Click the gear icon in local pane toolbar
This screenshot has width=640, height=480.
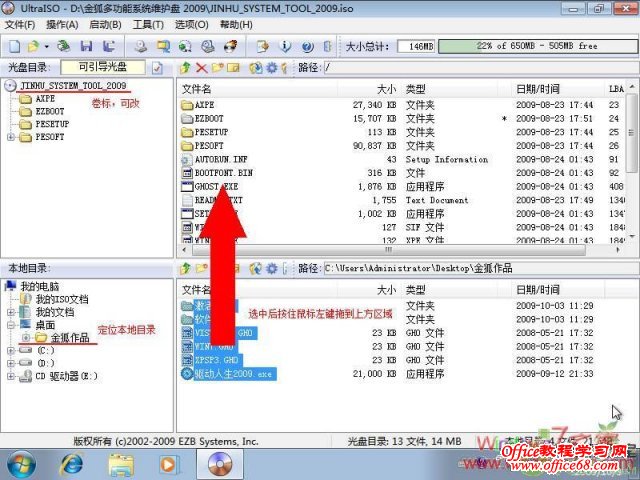pos(271,268)
